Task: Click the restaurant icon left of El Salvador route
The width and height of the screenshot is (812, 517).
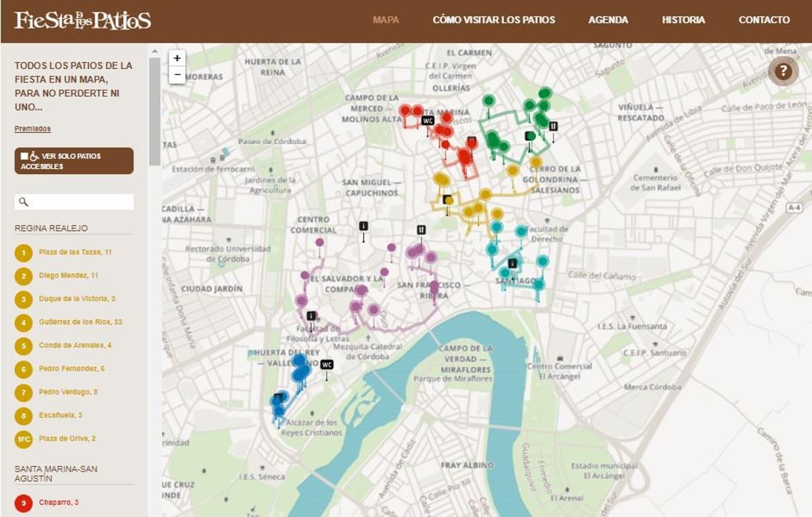Action: point(421,229)
